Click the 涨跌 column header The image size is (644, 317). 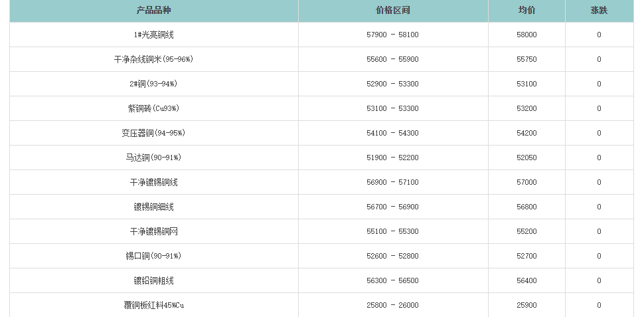599,11
